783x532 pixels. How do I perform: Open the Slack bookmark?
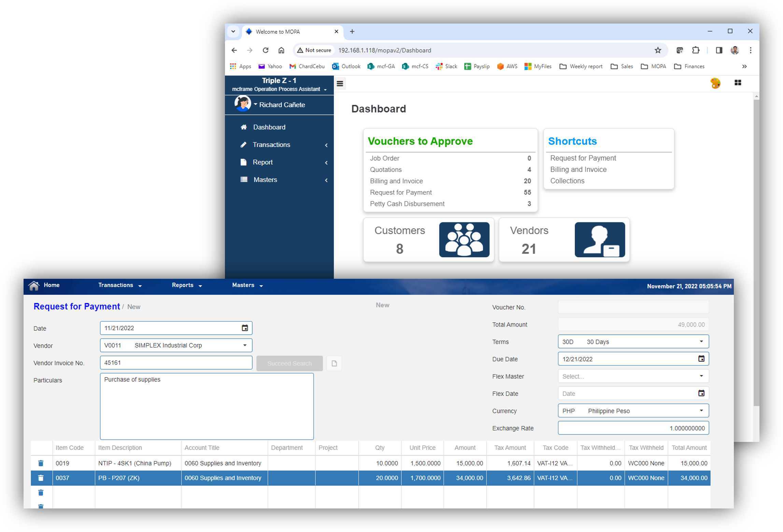coord(446,66)
